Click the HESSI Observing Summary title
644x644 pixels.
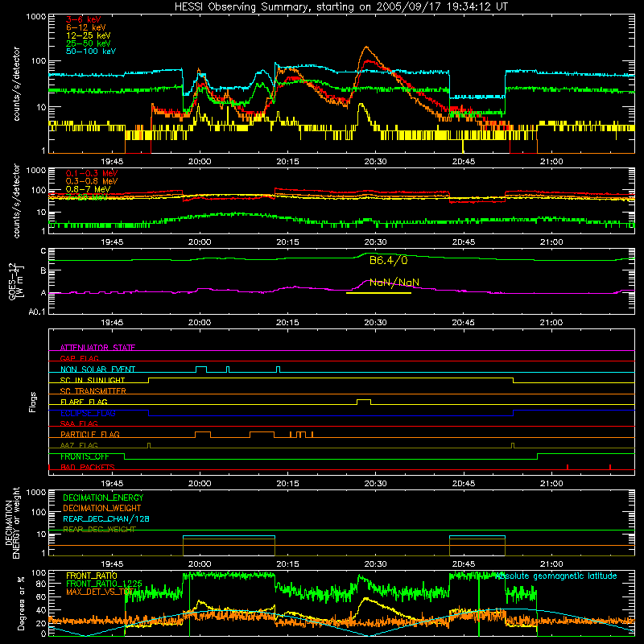pos(341,6)
